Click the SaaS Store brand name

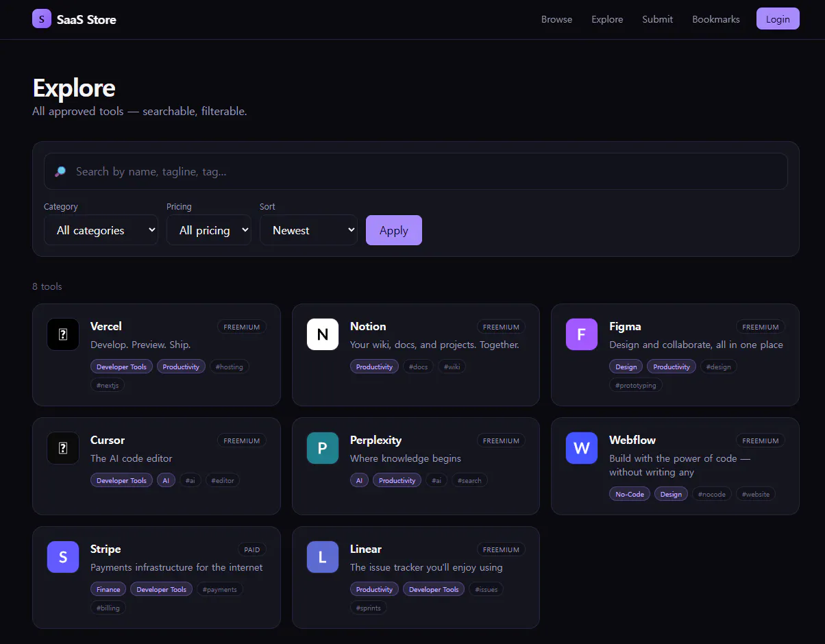point(86,19)
